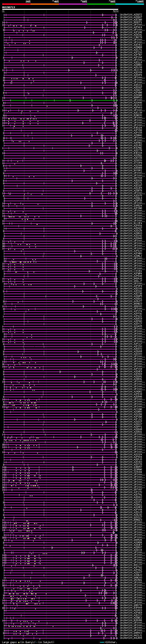Select the UniRef100_A2F7B7 label
146x644 pixels.
(x=131, y=55)
